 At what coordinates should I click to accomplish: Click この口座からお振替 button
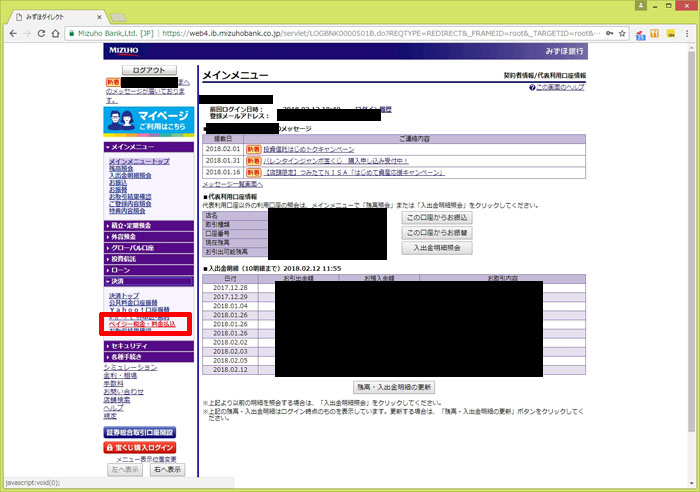coord(437,233)
